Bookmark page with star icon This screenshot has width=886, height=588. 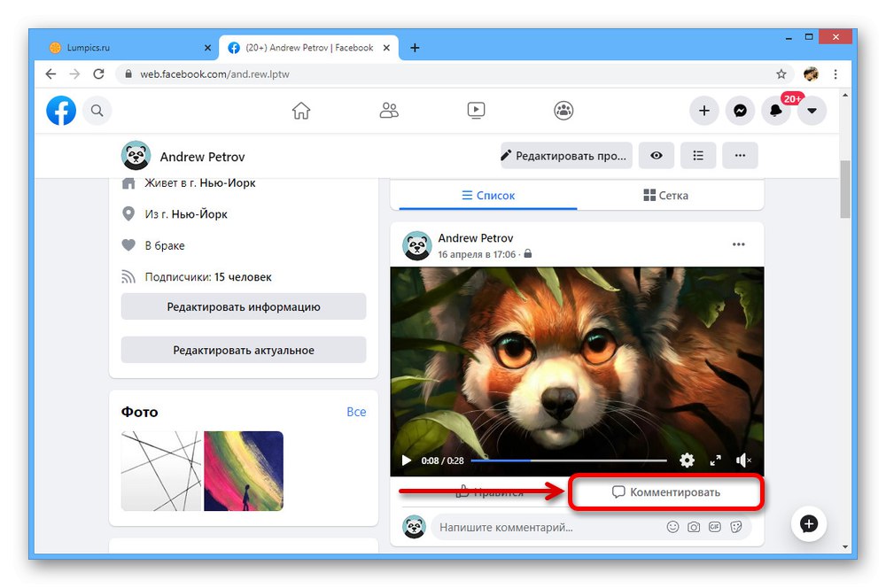[x=781, y=74]
